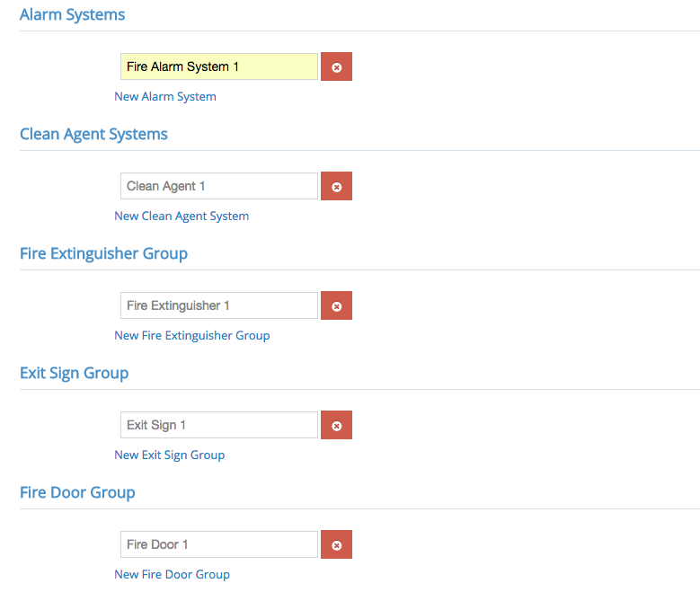Add a New Alarm System
The image size is (700, 592).
[x=165, y=96]
